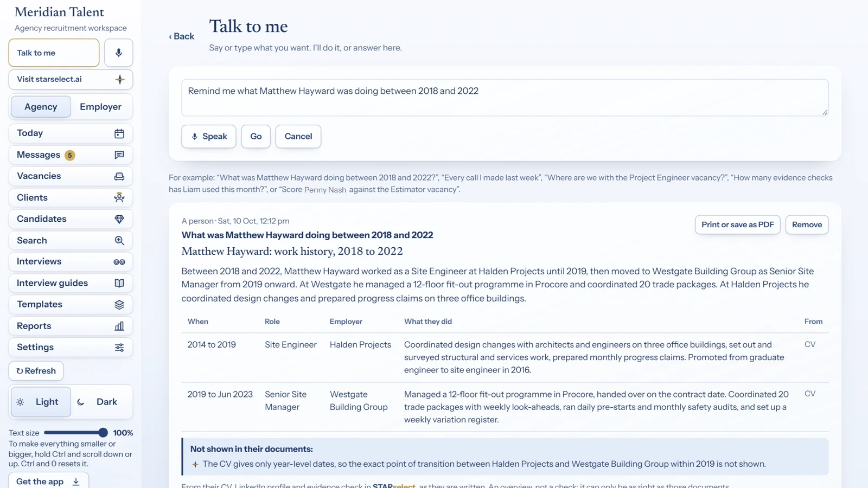Click the Halden Projects employer cell
The image size is (868, 488).
point(360,345)
